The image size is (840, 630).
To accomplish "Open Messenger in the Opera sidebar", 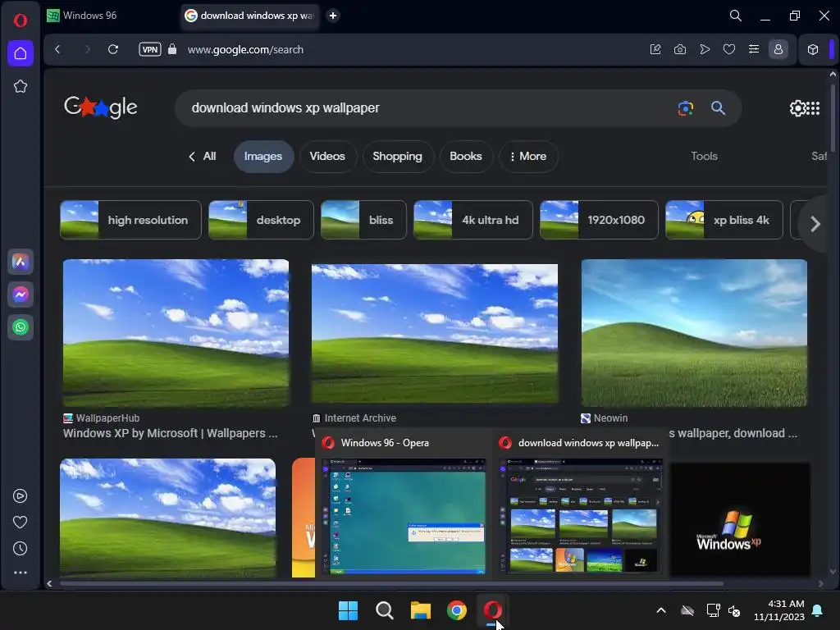I will pyautogui.click(x=21, y=294).
